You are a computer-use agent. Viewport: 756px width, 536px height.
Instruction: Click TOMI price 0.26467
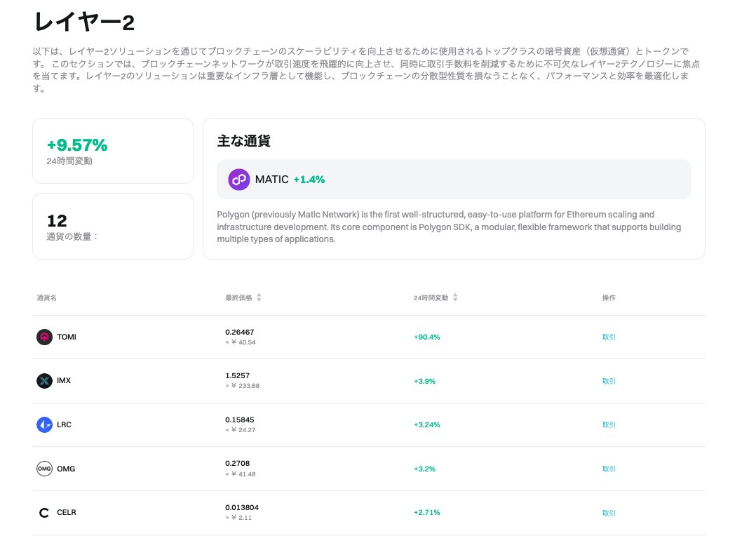pyautogui.click(x=240, y=332)
